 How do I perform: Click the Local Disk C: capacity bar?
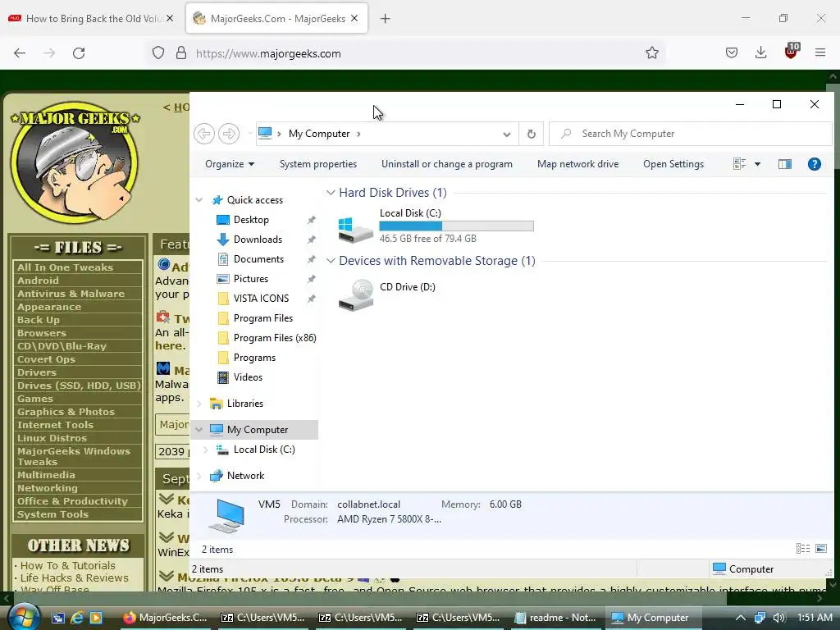[x=456, y=226]
